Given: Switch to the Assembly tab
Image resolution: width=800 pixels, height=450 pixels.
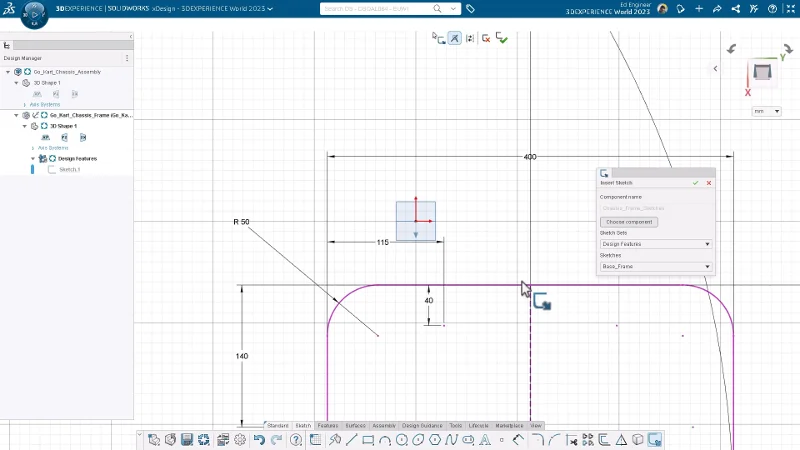Looking at the screenshot, I should 384,426.
